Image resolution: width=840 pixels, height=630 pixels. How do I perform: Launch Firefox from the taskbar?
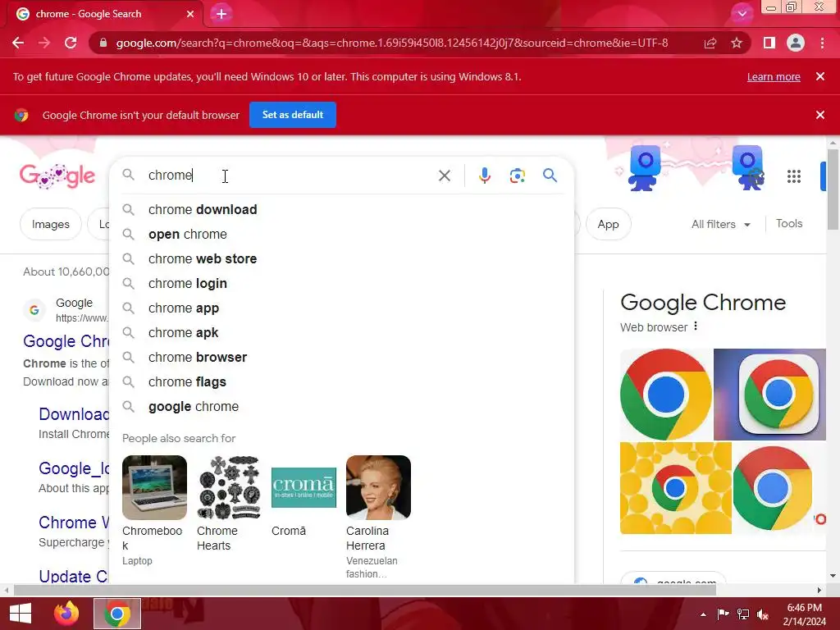tap(66, 614)
